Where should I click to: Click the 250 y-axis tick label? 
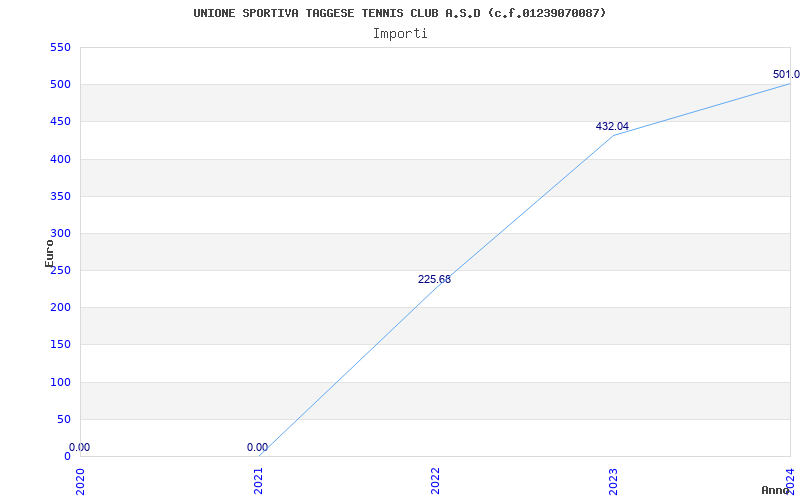62,270
